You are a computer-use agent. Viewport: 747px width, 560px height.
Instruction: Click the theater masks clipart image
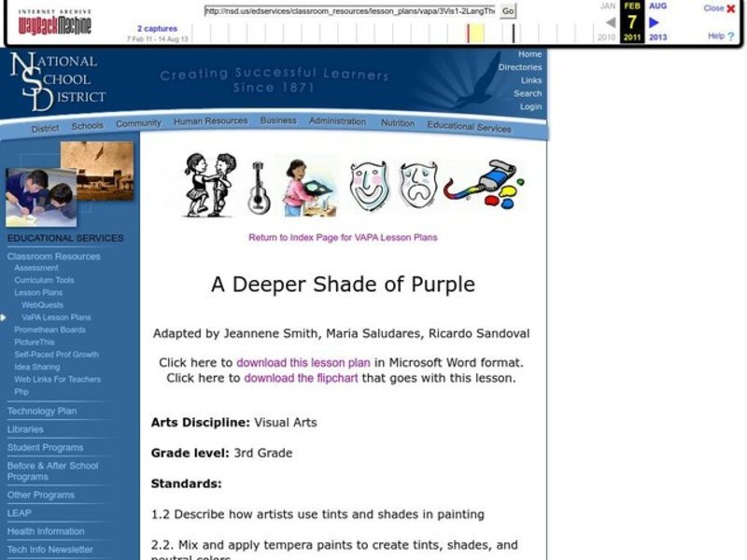coord(392,182)
